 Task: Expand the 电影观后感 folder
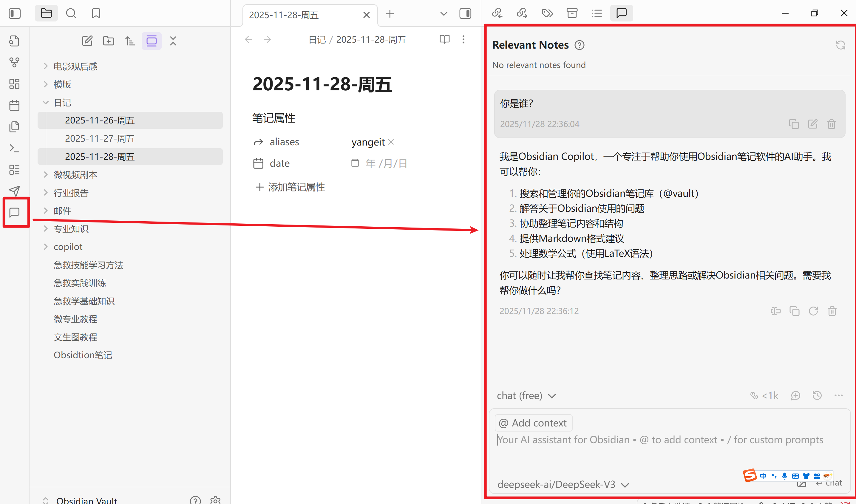75,66
